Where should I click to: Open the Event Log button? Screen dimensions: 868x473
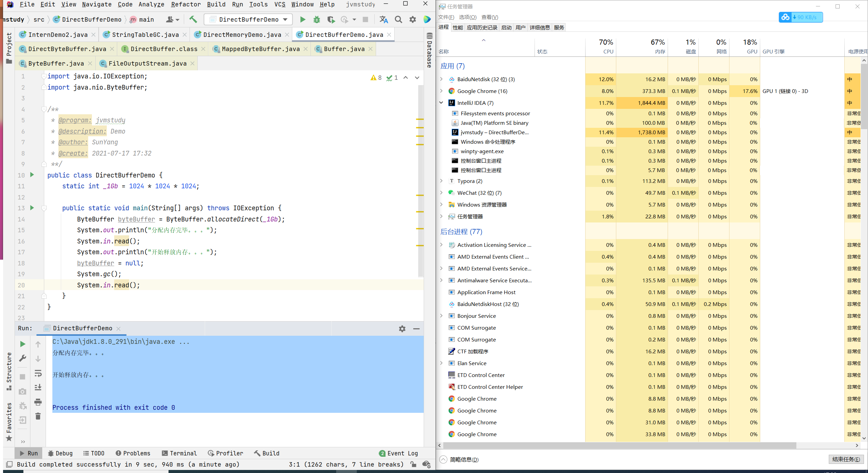click(399, 453)
